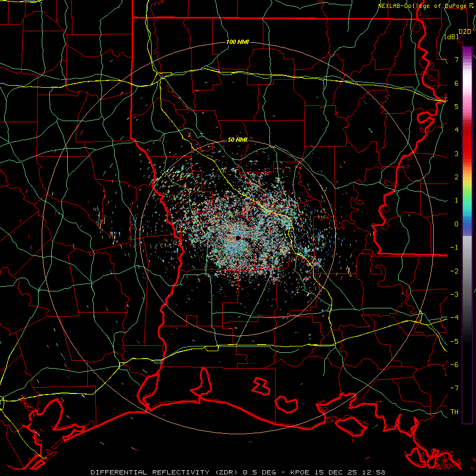Click the "-4" tick label on the scale
476x476 pixels.
(x=454, y=317)
